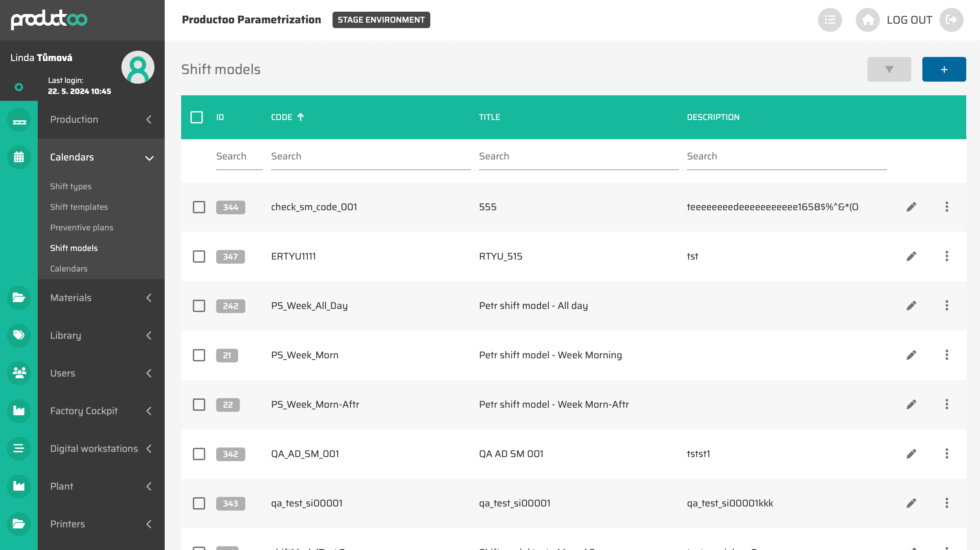The image size is (980, 550).
Task: Click the Library tags sidebar icon
Action: 19,335
